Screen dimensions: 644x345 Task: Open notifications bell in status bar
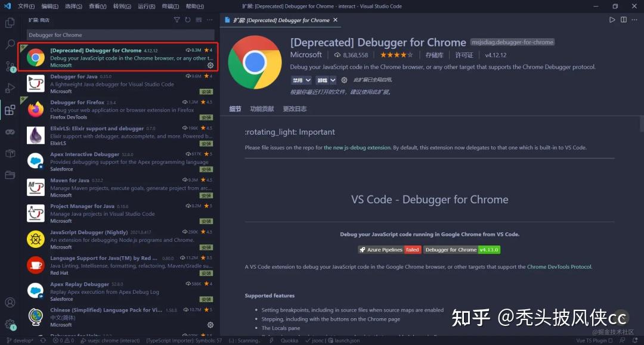635,340
